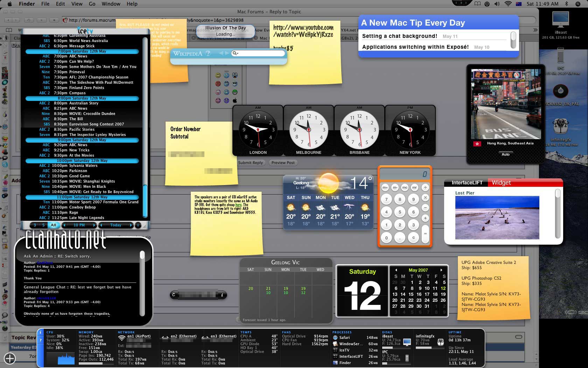Go to previous month in calendar widget
This screenshot has height=368, width=588.
coord(396,270)
